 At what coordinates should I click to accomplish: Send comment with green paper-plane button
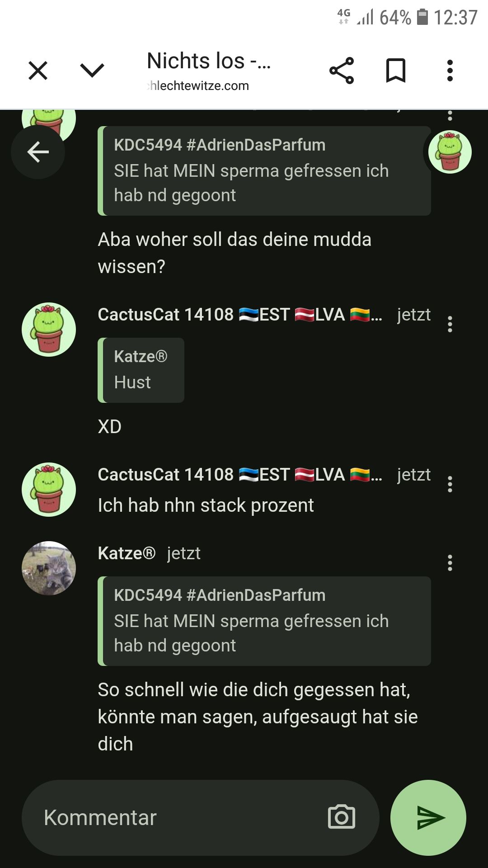[x=428, y=817]
